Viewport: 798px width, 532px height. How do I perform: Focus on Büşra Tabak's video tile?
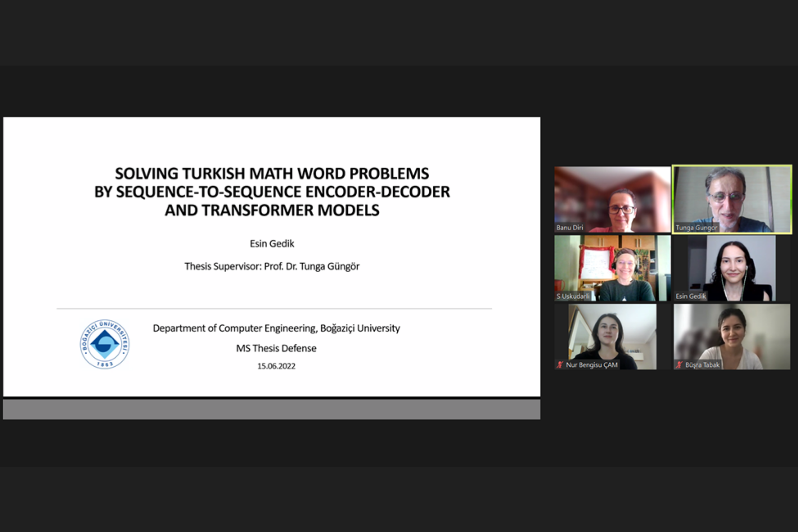(x=732, y=336)
